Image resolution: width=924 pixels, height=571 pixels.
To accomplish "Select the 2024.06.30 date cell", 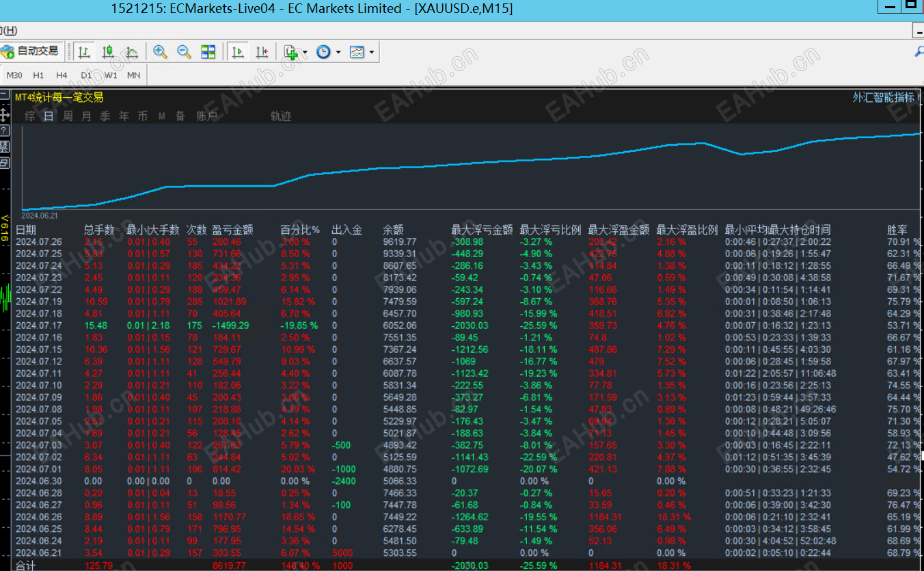I will tap(38, 481).
